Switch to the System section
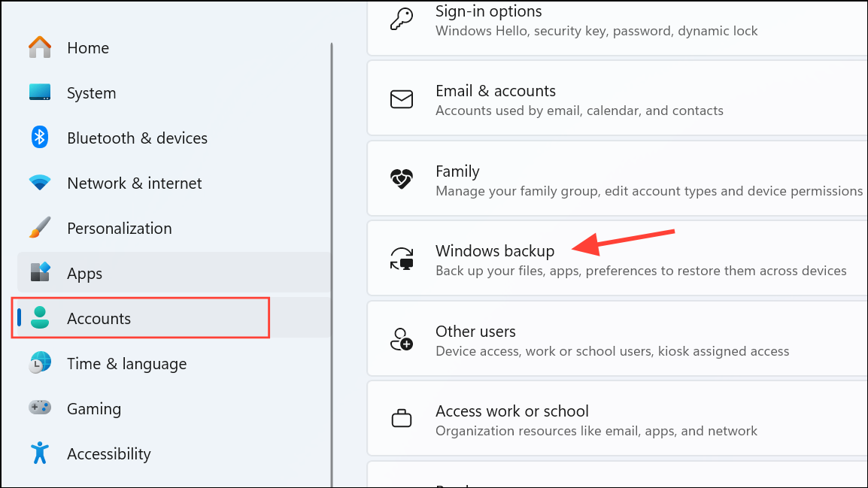The width and height of the screenshot is (868, 488). [91, 92]
